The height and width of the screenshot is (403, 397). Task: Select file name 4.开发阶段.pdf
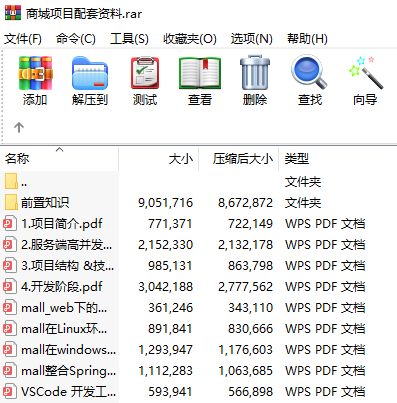pos(62,287)
